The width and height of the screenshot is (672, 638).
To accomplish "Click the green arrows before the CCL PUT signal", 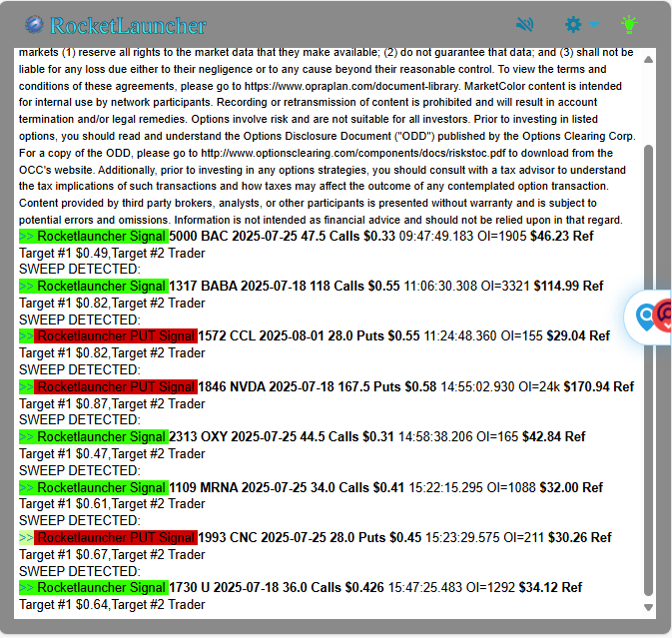I will coord(27,336).
